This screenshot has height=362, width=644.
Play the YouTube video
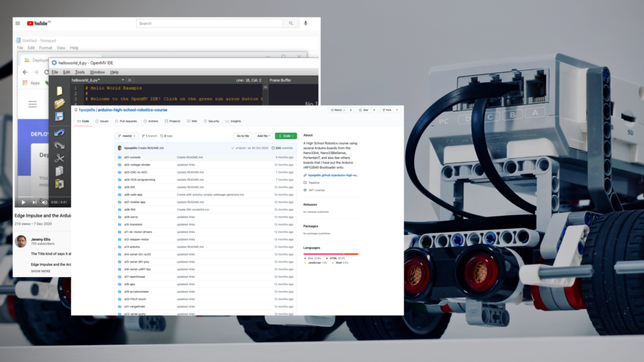(23, 202)
